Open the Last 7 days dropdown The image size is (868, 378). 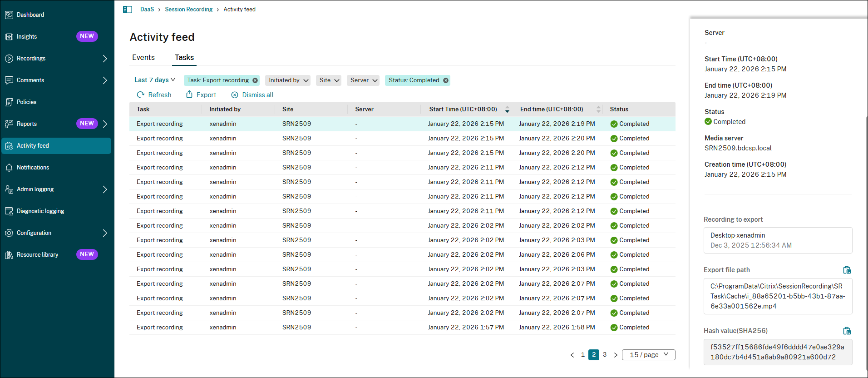tap(155, 80)
